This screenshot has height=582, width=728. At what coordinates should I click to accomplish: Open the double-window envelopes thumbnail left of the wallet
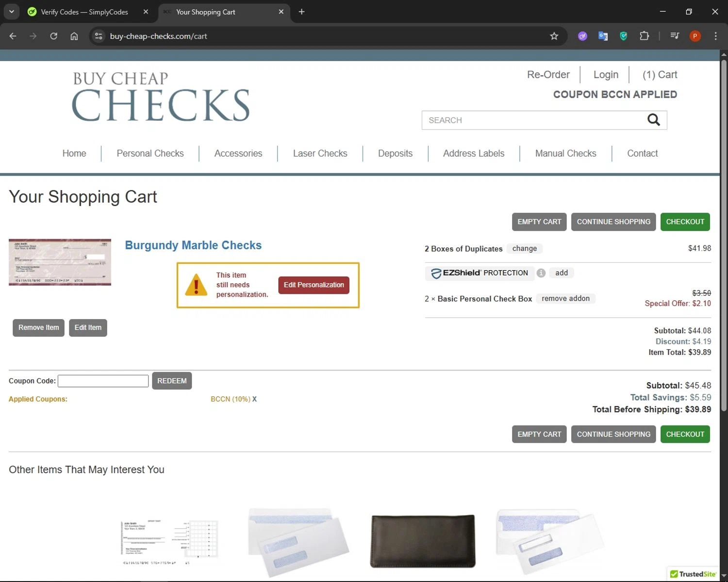(298, 542)
